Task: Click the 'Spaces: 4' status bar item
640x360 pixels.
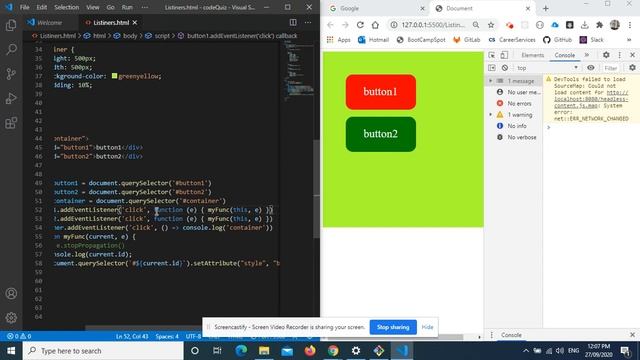Action: point(167,336)
